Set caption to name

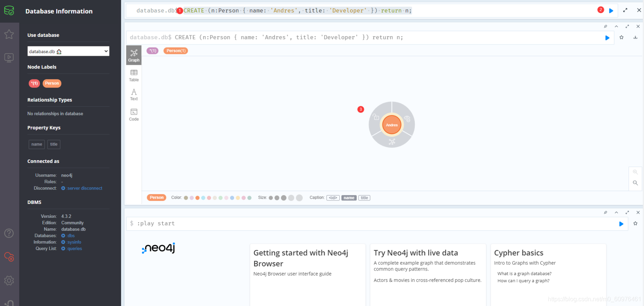point(349,198)
